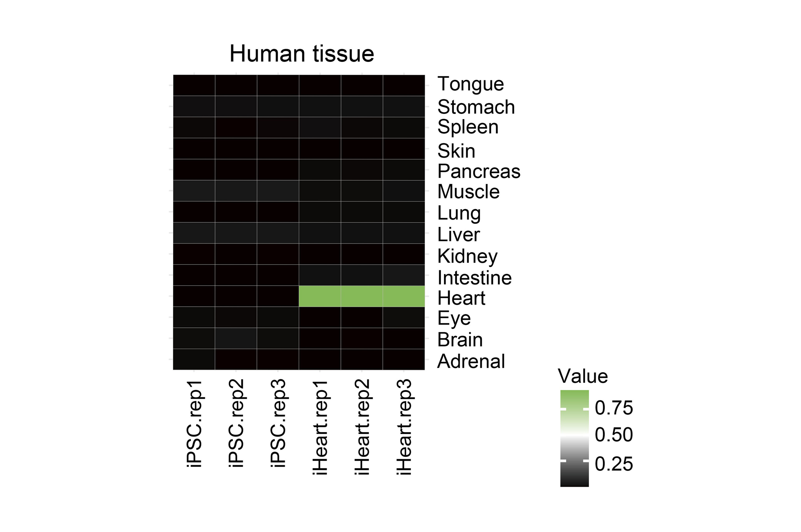Click the 0.50 legend tick label
This screenshot has width=801, height=532.
click(x=614, y=435)
